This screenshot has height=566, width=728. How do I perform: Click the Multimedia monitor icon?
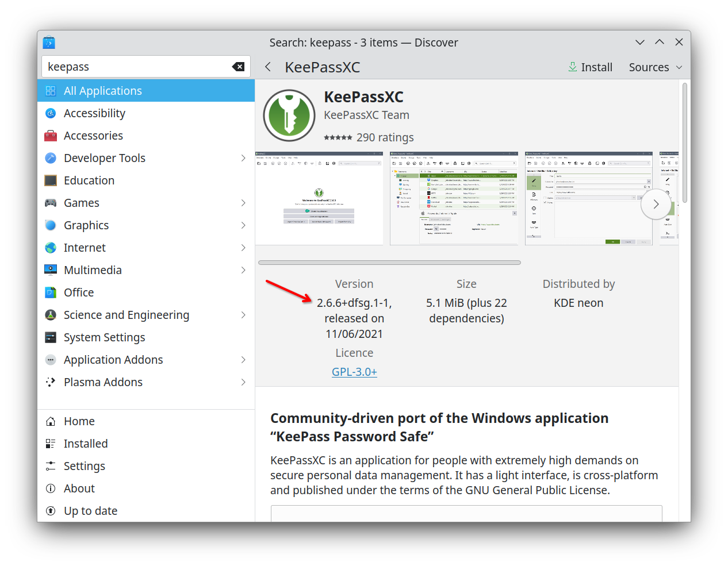tap(51, 270)
